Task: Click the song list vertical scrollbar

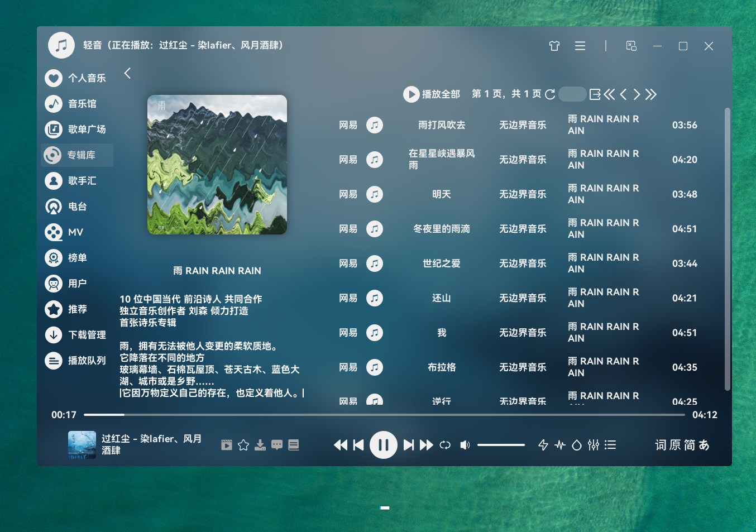Action: [x=727, y=249]
